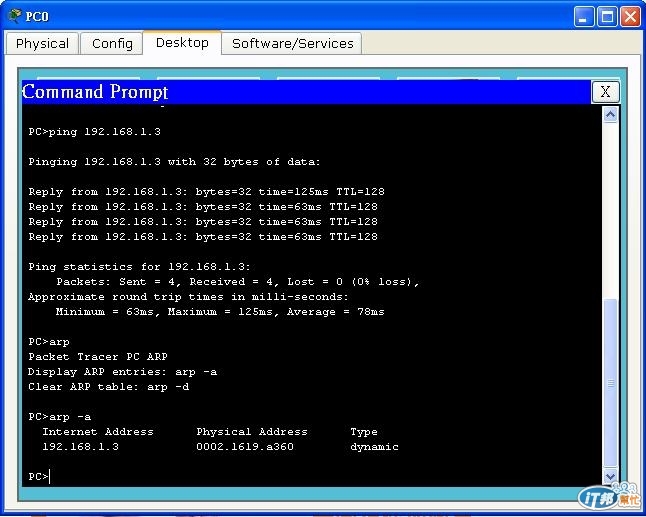
Task: Click 'Pinging 192.168.1.3 with 32 bytes of data' line
Action: [174, 162]
